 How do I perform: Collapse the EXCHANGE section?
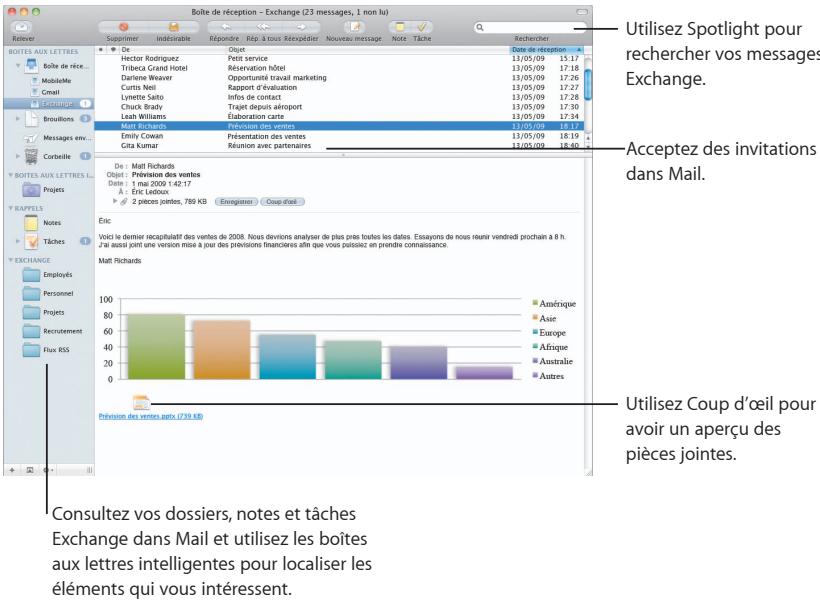[x=10, y=260]
